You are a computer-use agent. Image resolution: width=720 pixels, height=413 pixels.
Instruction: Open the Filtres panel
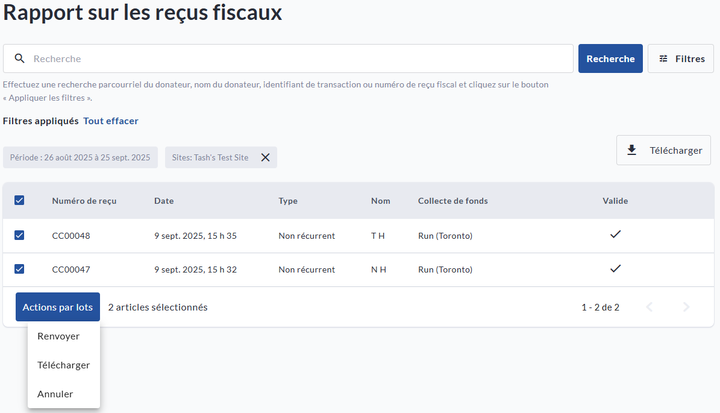pos(681,59)
